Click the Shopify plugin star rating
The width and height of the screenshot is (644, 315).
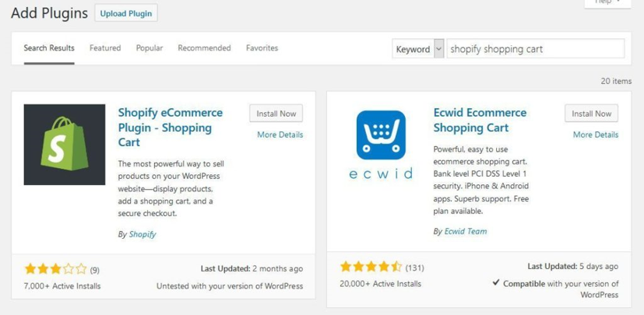click(x=56, y=269)
